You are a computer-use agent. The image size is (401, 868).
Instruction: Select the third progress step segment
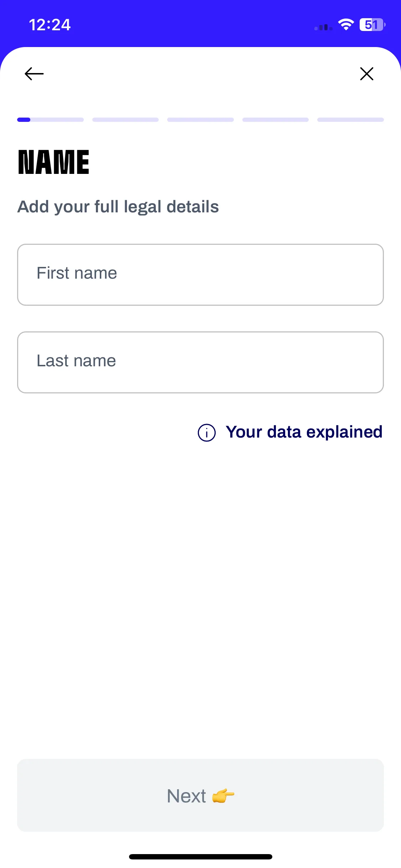pos(200,120)
